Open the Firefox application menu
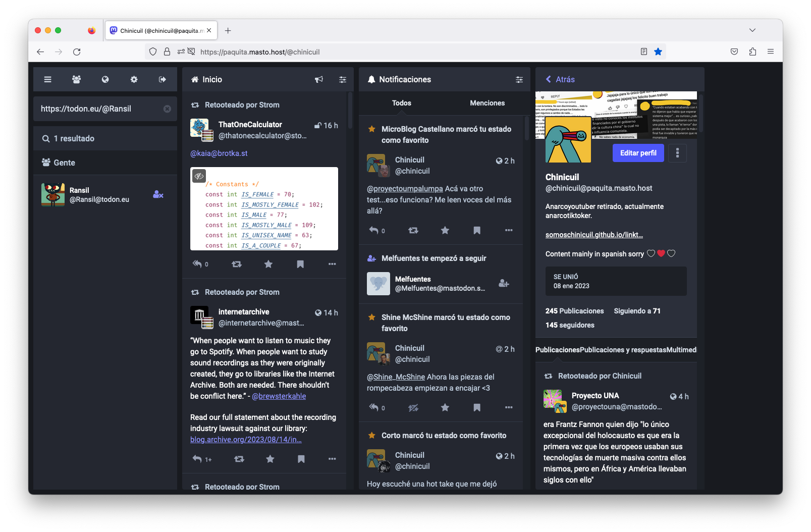811x532 pixels. [x=770, y=51]
